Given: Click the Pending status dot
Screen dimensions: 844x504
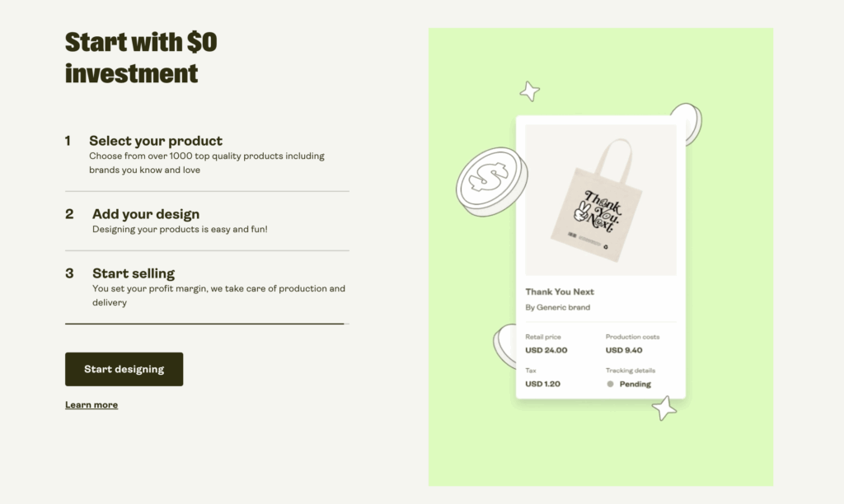Looking at the screenshot, I should pos(610,384).
